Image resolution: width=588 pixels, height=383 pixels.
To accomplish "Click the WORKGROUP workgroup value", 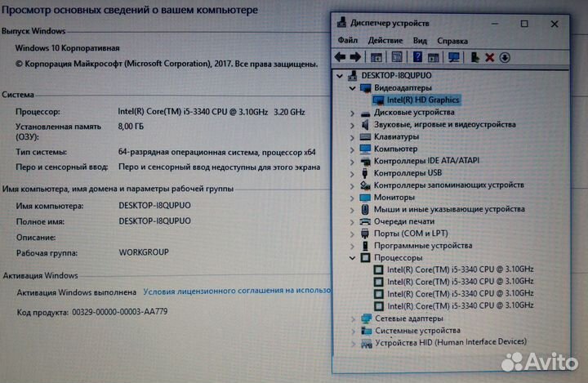I will click(x=144, y=252).
